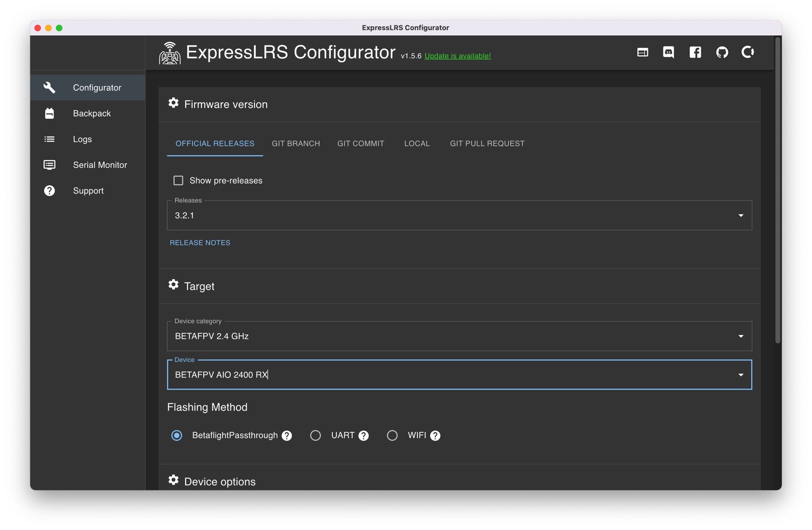This screenshot has height=530, width=812.
Task: Switch to Official Releases tab
Action: click(x=215, y=144)
